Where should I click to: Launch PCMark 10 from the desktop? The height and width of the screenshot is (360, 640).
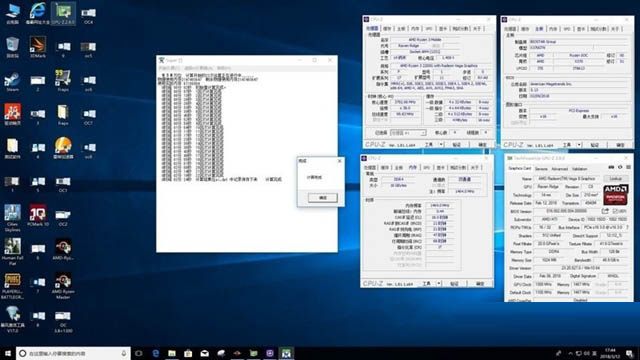click(x=38, y=216)
